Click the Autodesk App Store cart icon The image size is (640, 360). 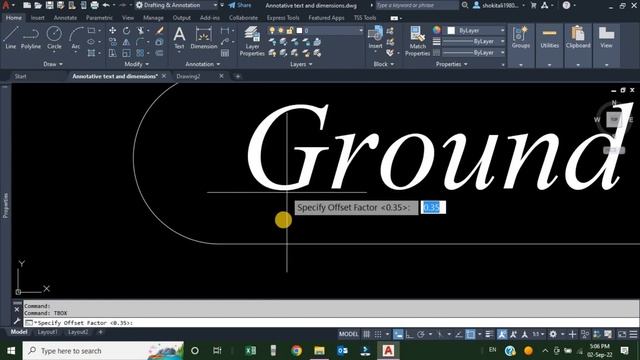[533, 5]
